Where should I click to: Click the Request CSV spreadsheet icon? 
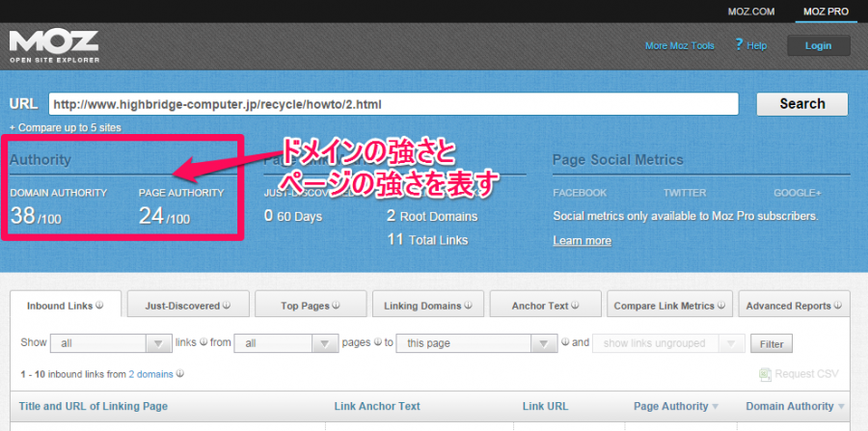click(x=765, y=374)
